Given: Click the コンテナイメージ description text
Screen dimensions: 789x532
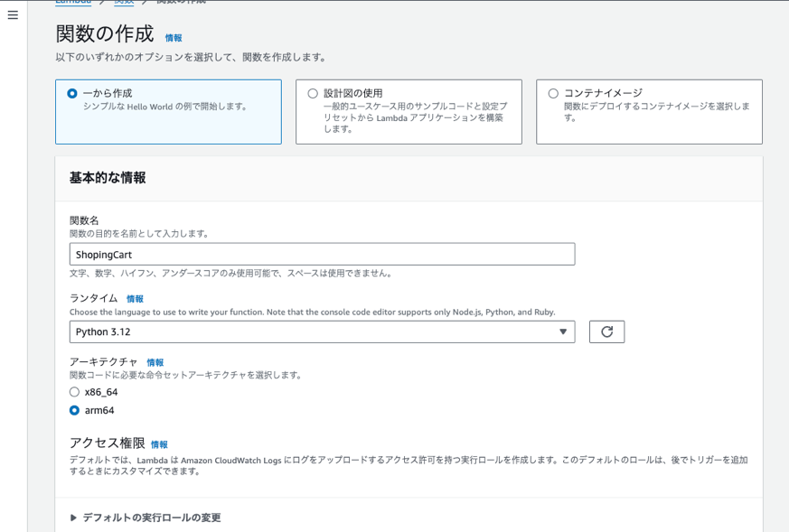Looking at the screenshot, I should pyautogui.click(x=657, y=112).
